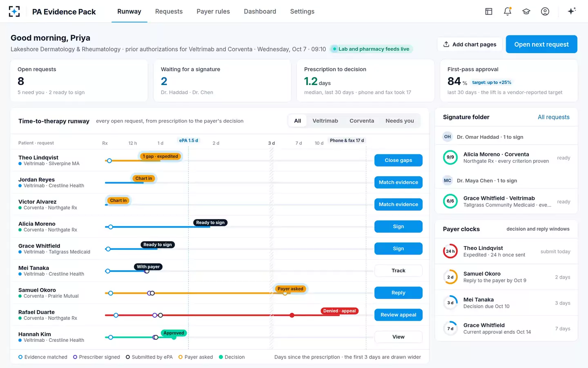The height and width of the screenshot is (368, 588).
Task: Click Reply for Samuel Okoro
Action: [399, 293]
